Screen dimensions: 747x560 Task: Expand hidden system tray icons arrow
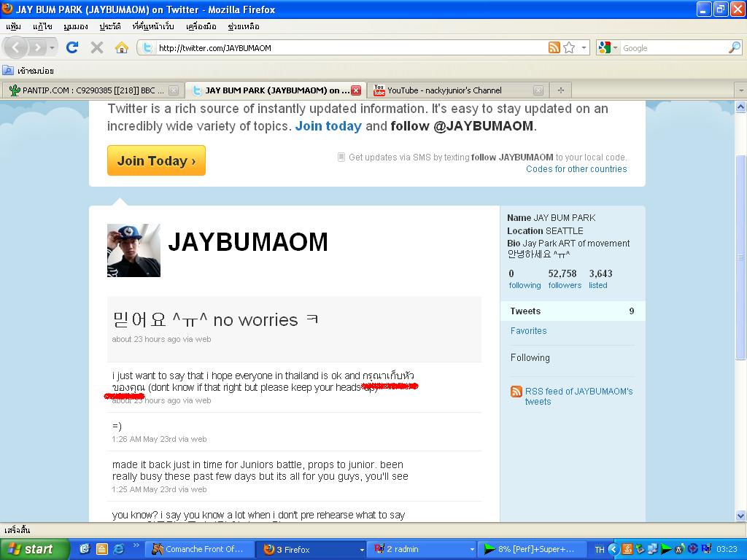[x=613, y=549]
